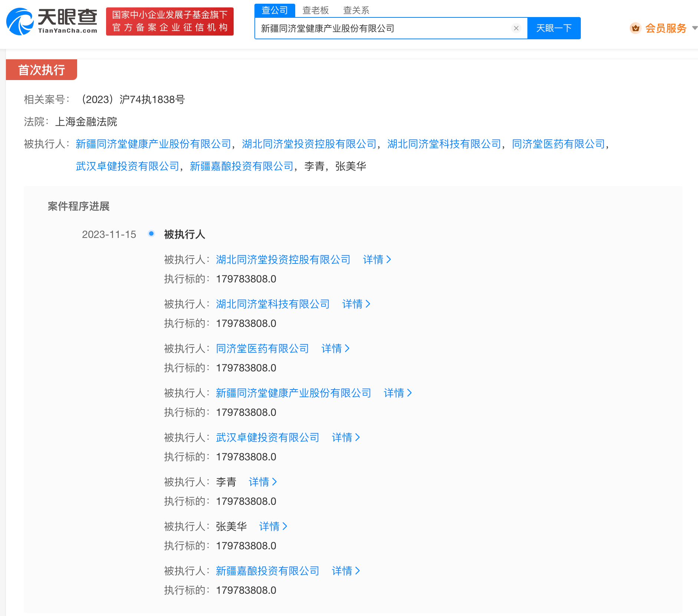
Task: Click the 2023-11-15 timeline dot marker
Action: (151, 234)
